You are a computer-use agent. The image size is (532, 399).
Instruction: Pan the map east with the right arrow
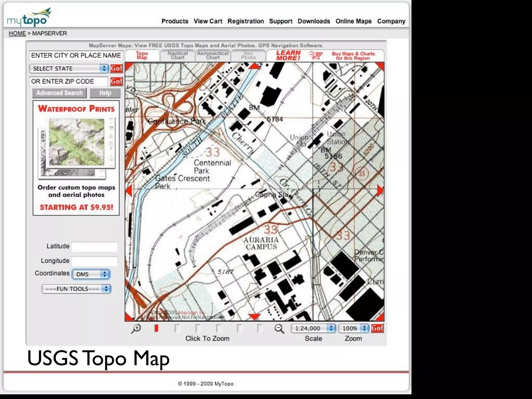tap(380, 191)
